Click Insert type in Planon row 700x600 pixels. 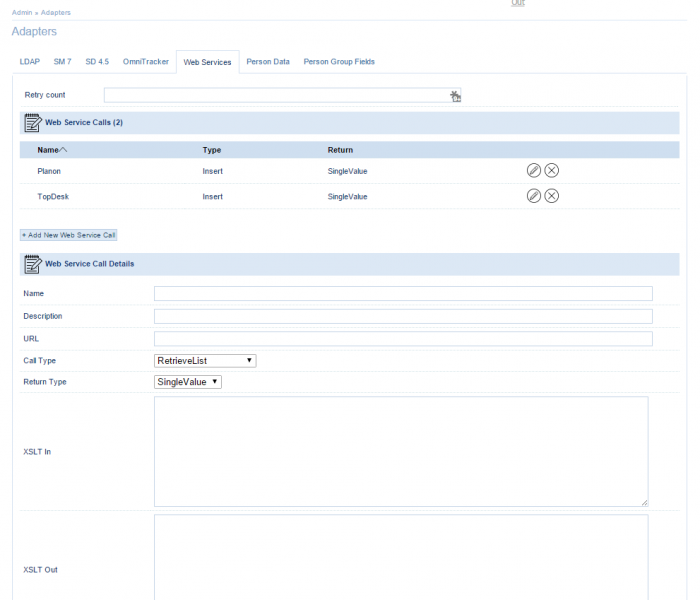212,171
